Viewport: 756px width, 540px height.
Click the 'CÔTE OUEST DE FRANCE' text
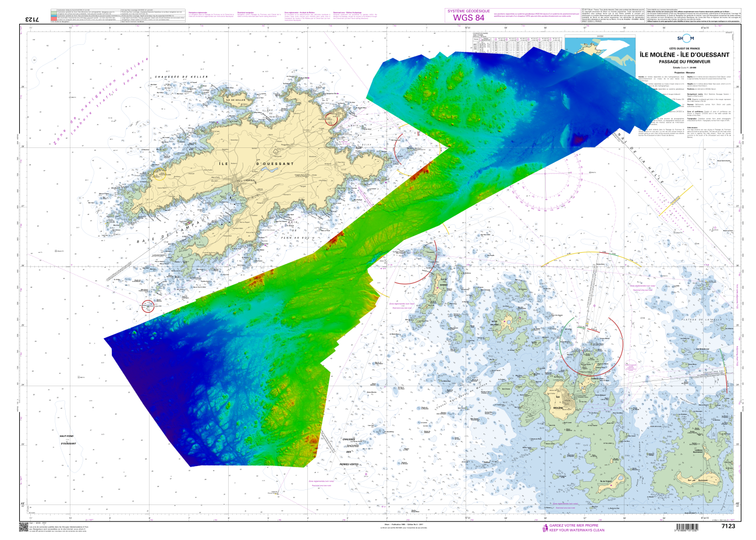coord(683,49)
